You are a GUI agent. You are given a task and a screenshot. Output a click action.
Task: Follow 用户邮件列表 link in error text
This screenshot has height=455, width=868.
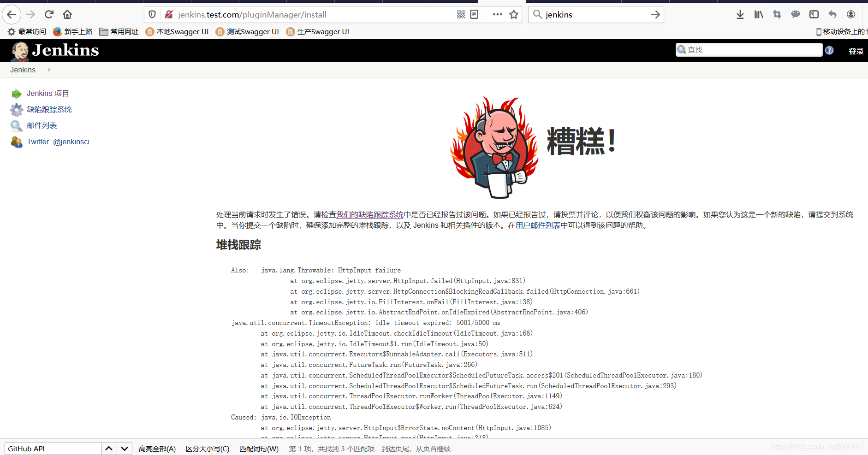538,225
